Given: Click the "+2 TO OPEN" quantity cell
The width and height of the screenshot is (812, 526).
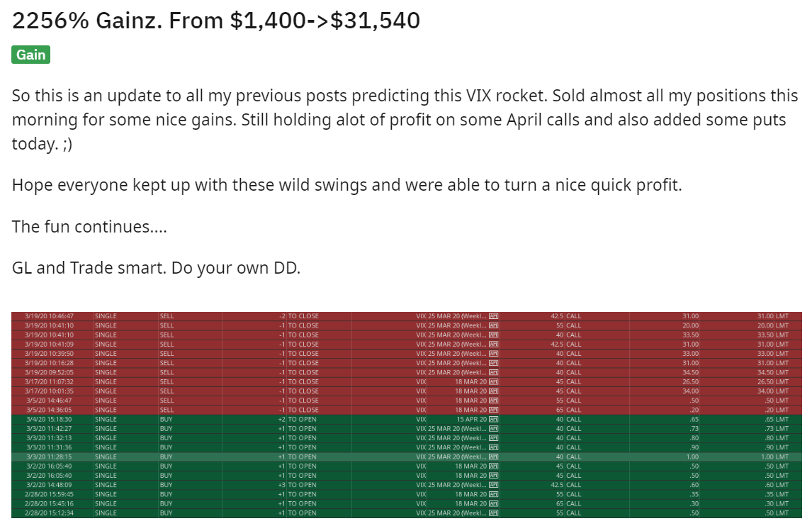Looking at the screenshot, I should [300, 419].
